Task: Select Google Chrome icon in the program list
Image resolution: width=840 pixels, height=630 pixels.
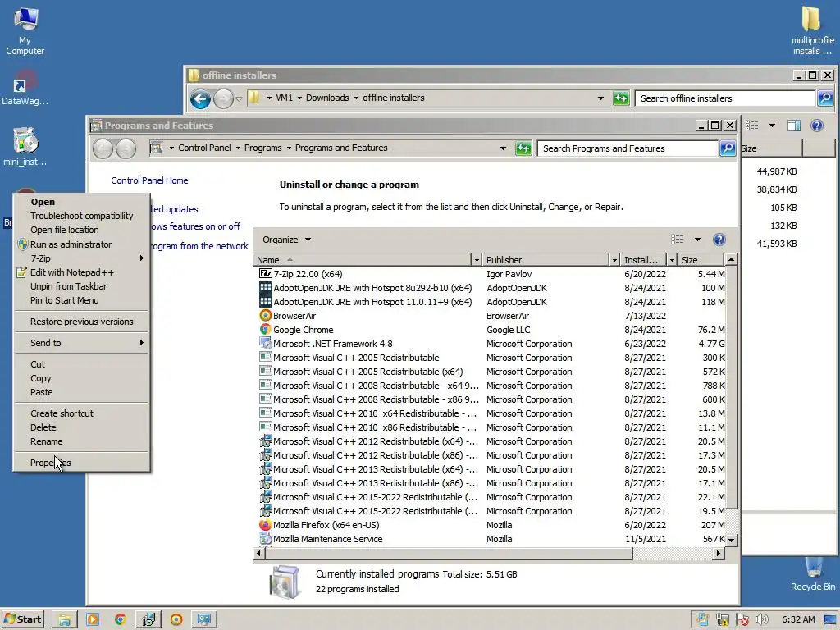Action: click(x=265, y=330)
